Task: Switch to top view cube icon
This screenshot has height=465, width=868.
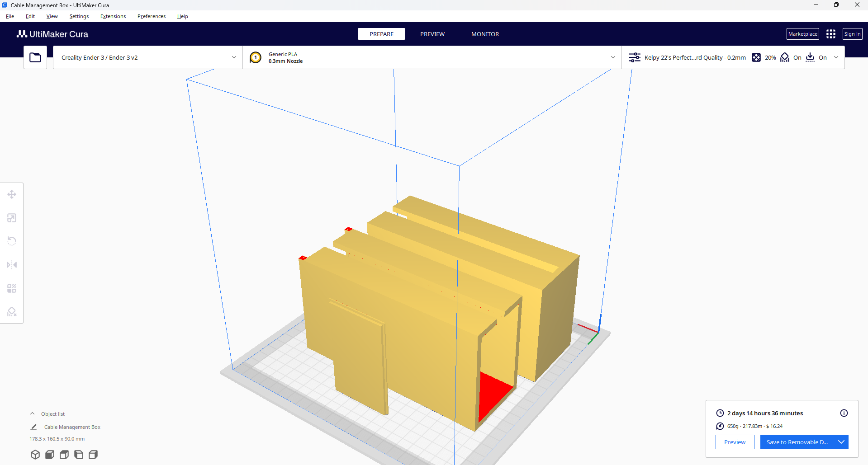Action: (64, 455)
